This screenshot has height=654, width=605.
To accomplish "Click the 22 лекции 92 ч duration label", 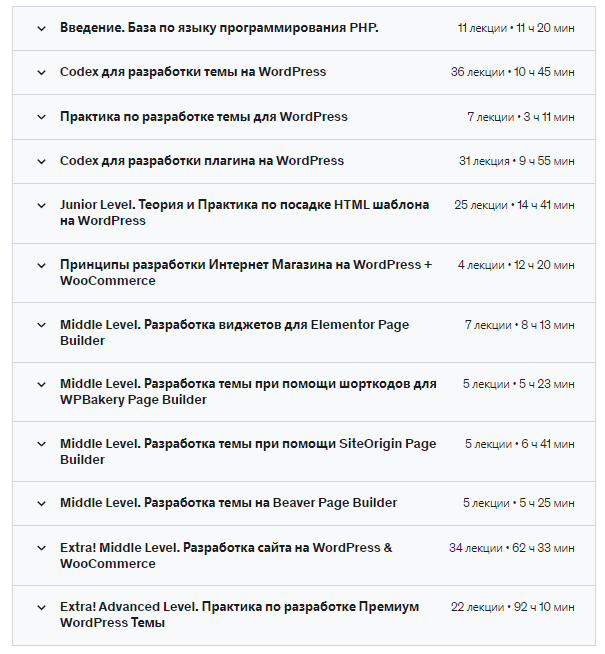I will 512,608.
